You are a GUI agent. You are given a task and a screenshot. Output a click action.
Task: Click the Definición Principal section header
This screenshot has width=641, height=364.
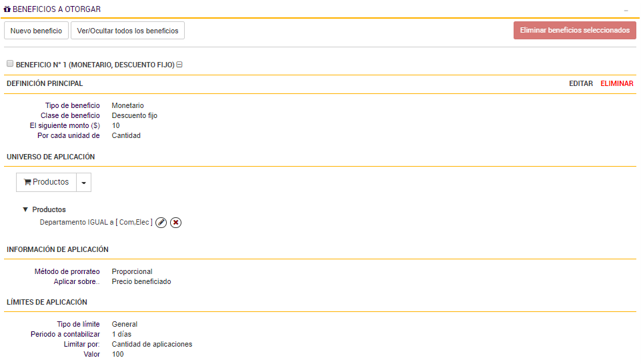click(45, 84)
